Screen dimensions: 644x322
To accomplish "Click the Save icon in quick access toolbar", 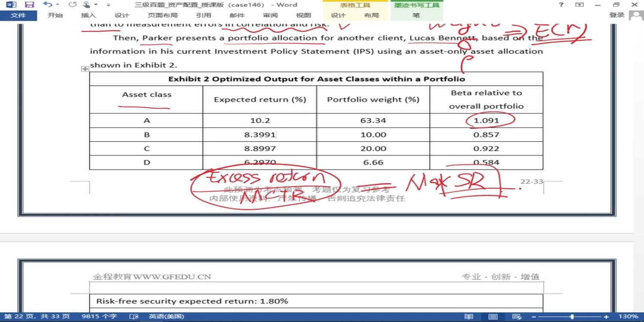I will pyautogui.click(x=29, y=5).
